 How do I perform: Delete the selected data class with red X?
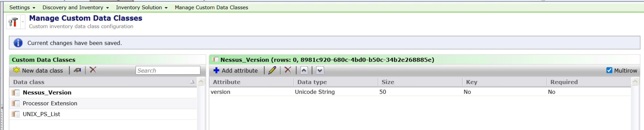pyautogui.click(x=93, y=70)
